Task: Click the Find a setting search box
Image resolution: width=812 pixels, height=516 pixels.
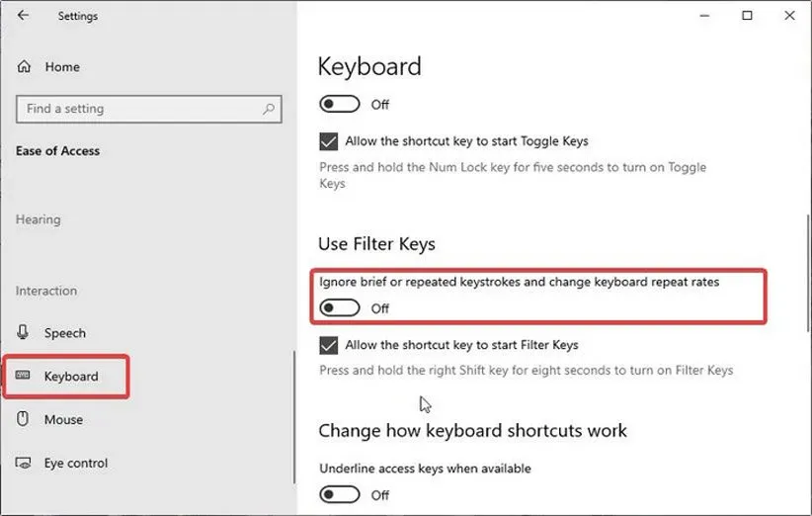Action: 138,109
